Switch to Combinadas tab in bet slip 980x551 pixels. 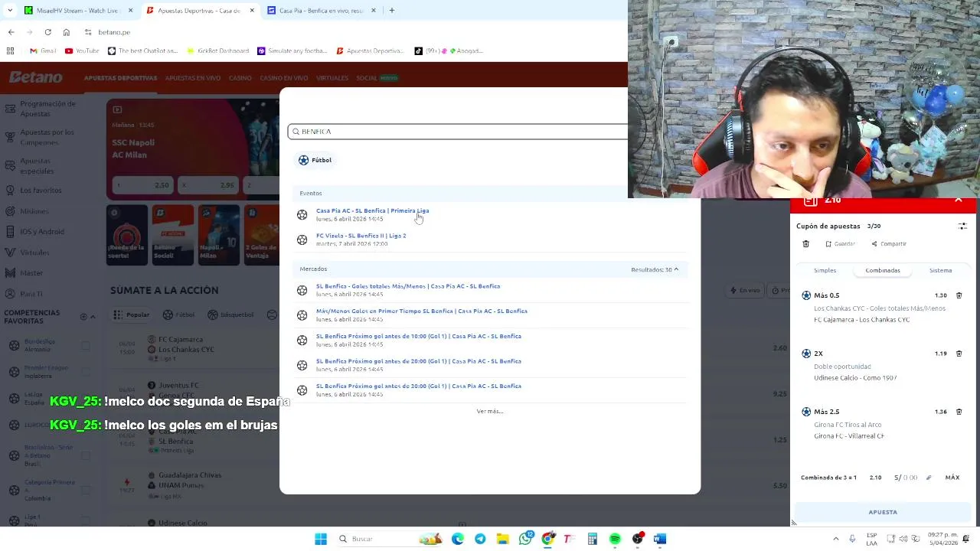click(x=883, y=270)
